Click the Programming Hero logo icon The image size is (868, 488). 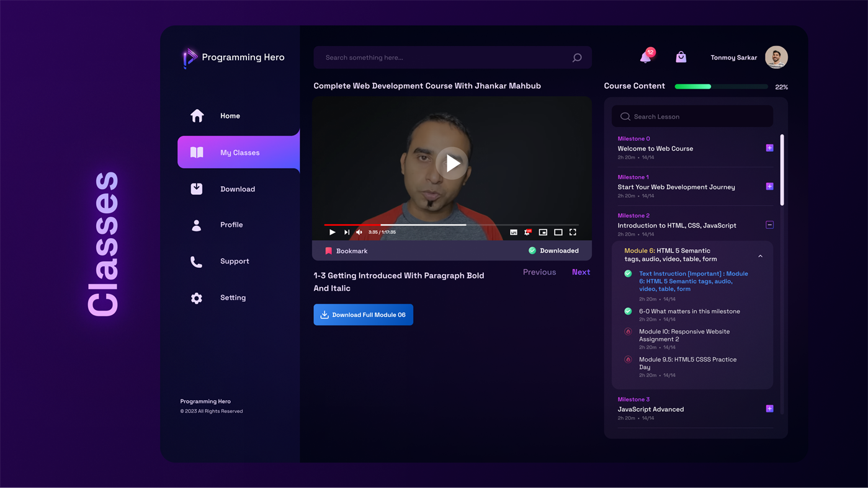(190, 58)
